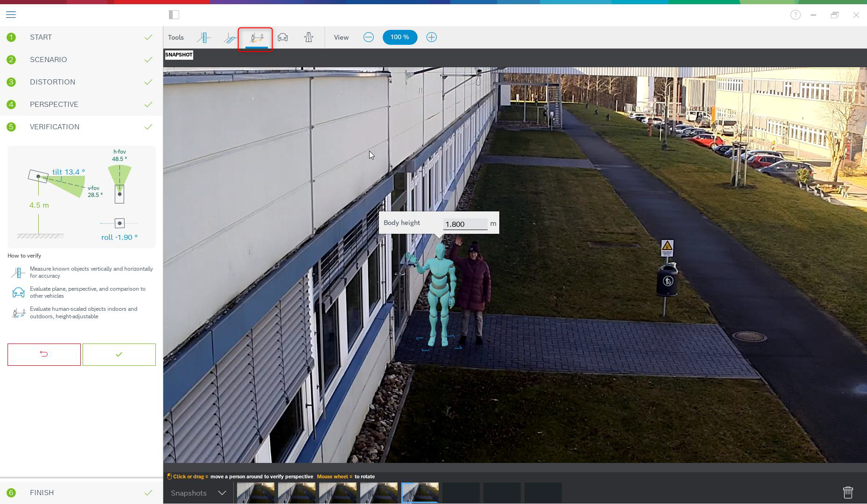Viewport: 867px width, 504px height.
Task: Click the FINISH step number 6 badge
Action: pyautogui.click(x=11, y=493)
